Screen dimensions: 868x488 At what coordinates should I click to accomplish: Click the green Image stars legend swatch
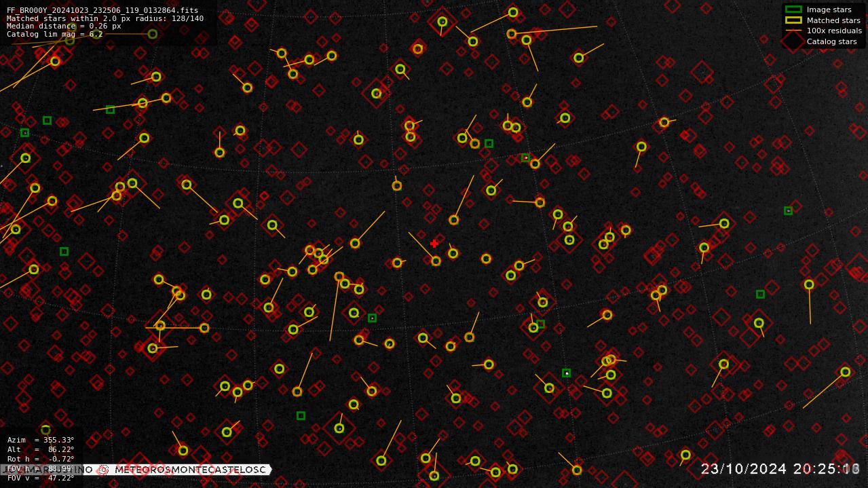[793, 10]
